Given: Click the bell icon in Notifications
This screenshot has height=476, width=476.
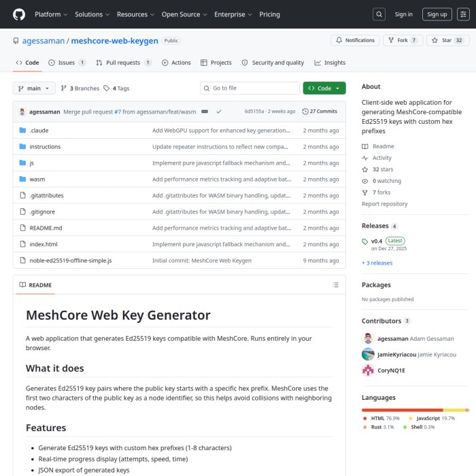Looking at the screenshot, I should [x=339, y=40].
